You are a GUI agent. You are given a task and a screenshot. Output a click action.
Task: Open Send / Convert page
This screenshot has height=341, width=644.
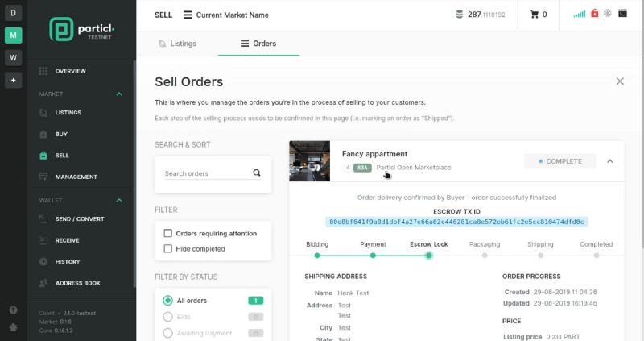(80, 218)
